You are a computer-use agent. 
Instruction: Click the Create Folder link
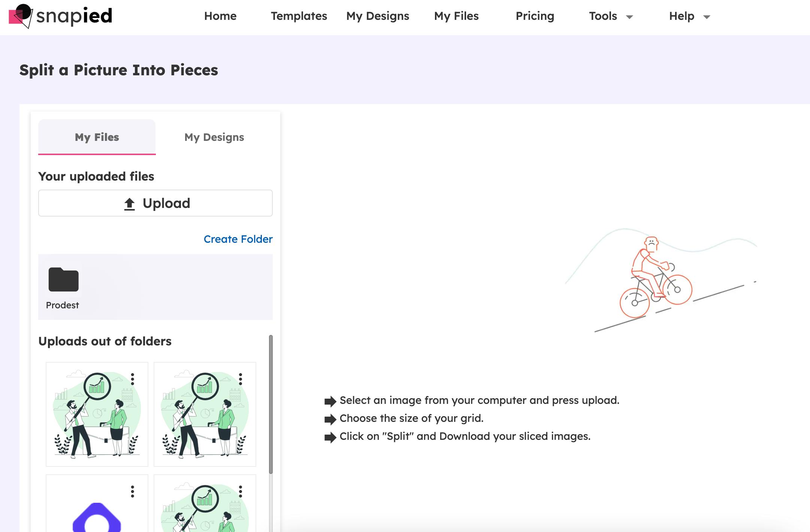(238, 239)
